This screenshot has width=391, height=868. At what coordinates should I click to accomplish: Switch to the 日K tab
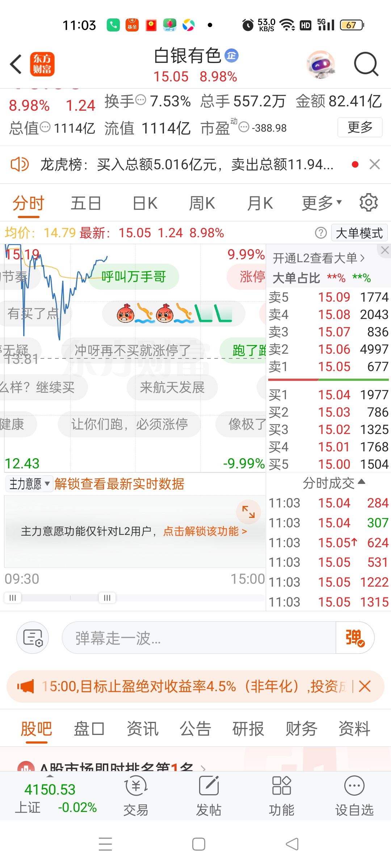click(145, 203)
